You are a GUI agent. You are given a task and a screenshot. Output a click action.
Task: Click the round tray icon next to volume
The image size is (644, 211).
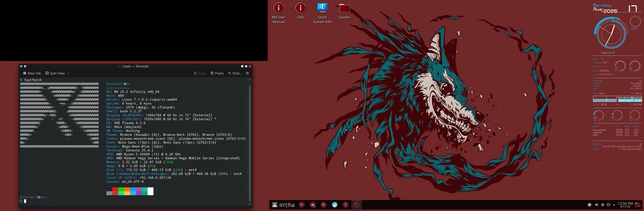click(x=603, y=205)
